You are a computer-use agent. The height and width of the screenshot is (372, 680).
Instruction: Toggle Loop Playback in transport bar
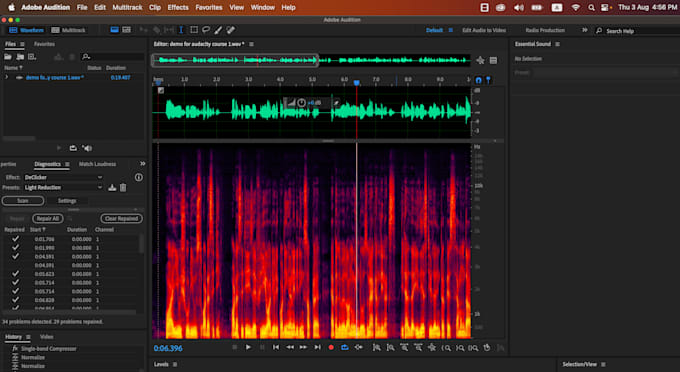[x=345, y=347]
